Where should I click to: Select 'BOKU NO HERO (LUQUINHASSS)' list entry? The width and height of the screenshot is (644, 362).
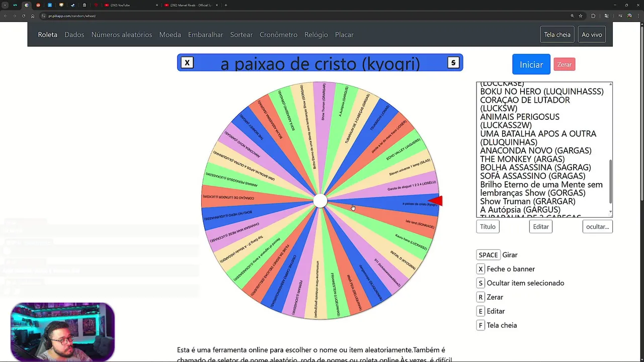[542, 92]
